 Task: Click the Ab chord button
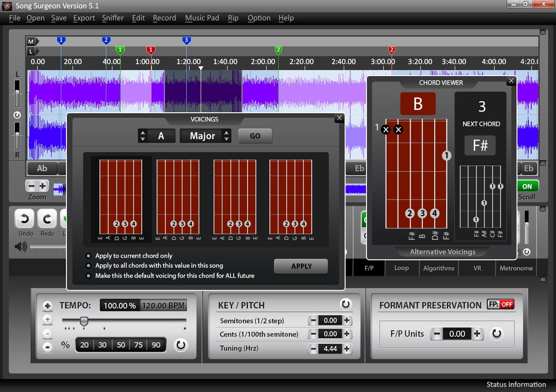42,168
